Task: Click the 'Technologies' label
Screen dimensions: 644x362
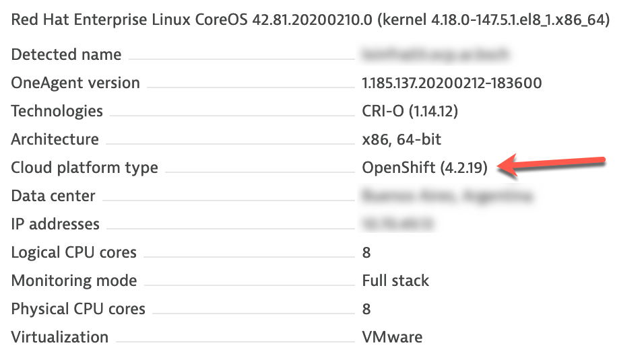Action: (x=57, y=111)
